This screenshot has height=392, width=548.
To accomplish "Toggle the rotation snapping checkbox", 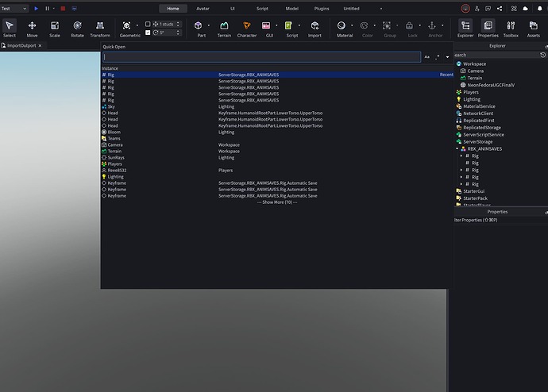I will (x=148, y=33).
